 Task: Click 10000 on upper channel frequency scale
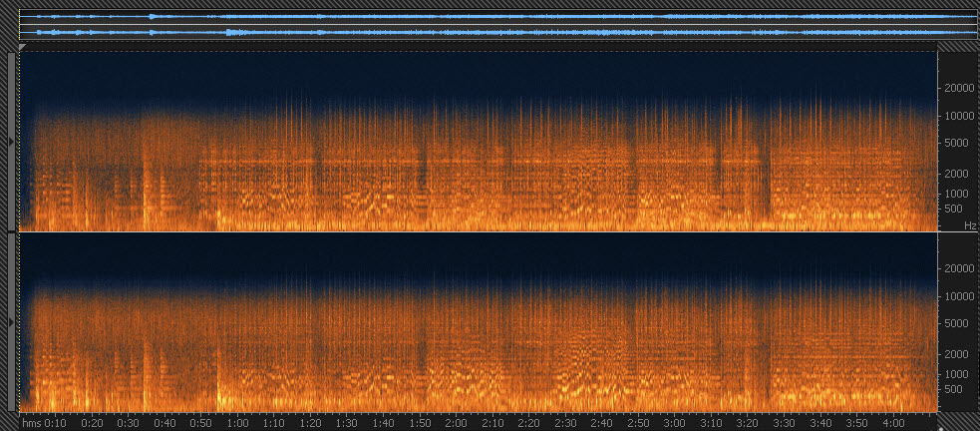[x=959, y=116]
